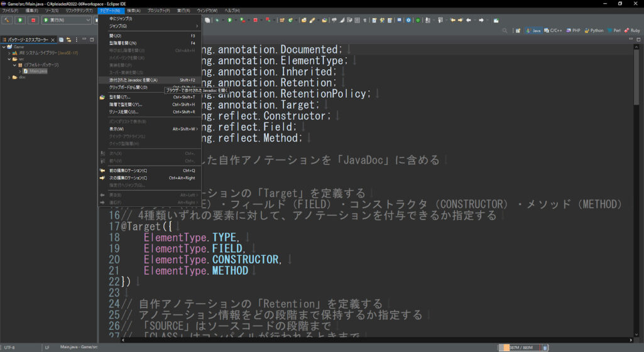Open the 表示(W) submenu
The width and height of the screenshot is (644, 352).
tap(150, 129)
